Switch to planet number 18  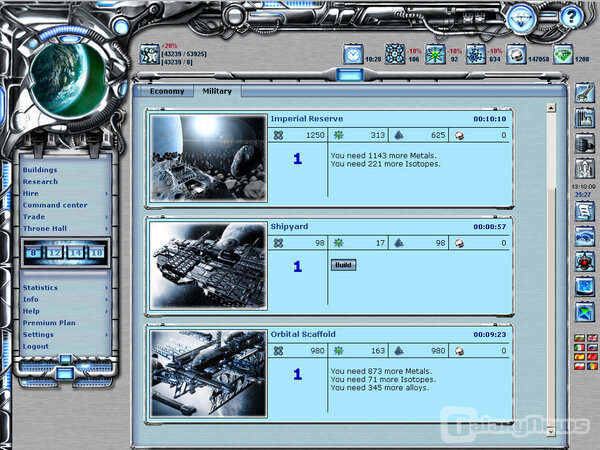(x=96, y=253)
